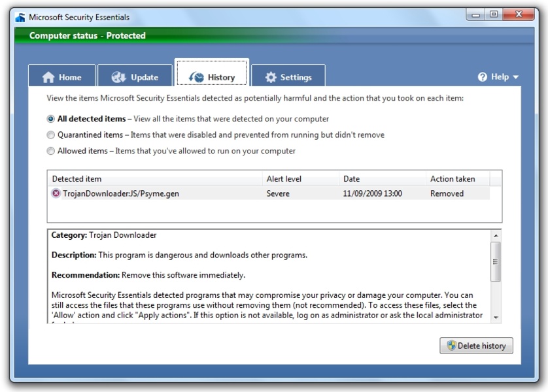Click the globe icon on Update tab
The height and width of the screenshot is (392, 548).
[119, 77]
